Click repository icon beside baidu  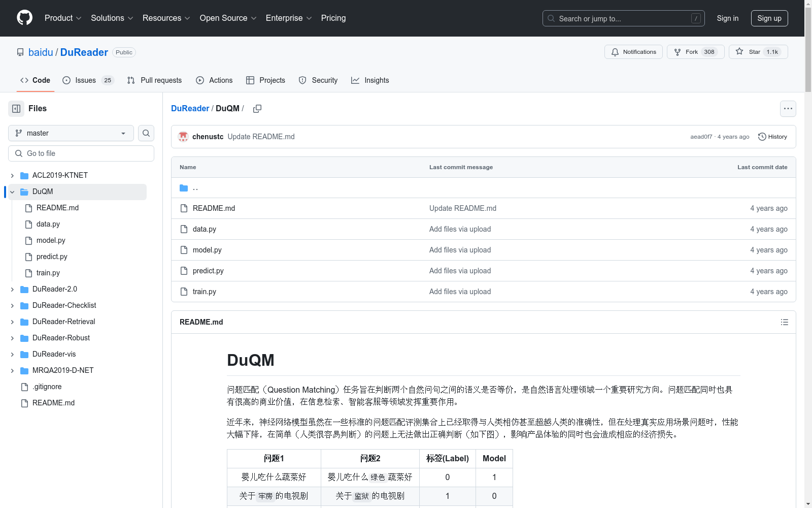20,52
